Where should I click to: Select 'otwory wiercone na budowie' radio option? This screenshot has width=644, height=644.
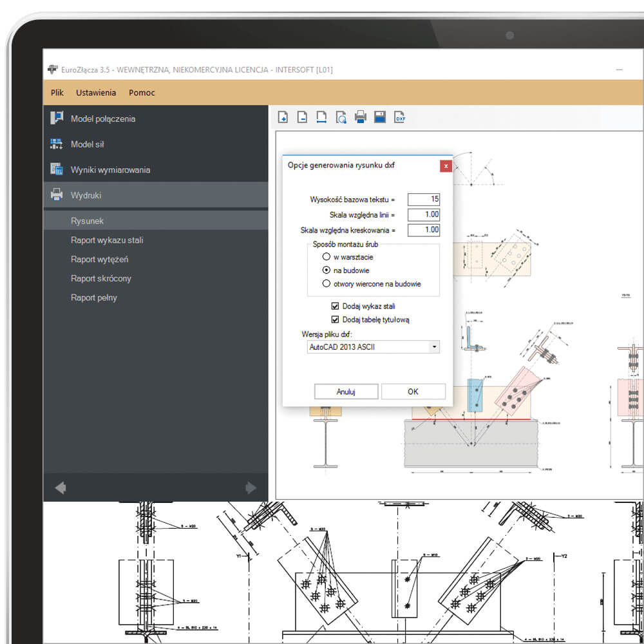click(326, 283)
